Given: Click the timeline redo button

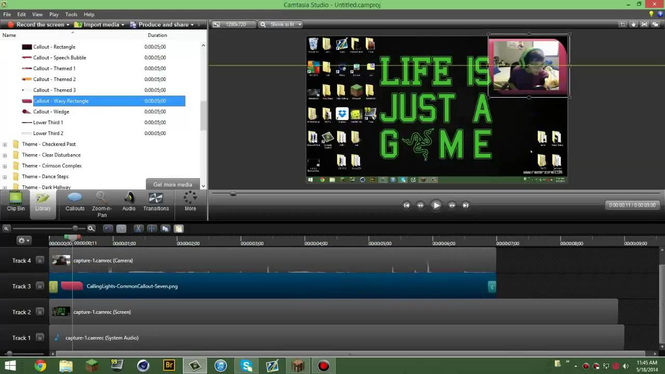Looking at the screenshot, I should (x=121, y=229).
